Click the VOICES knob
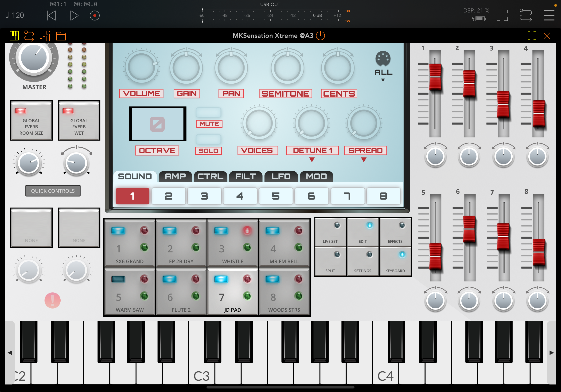 259,123
